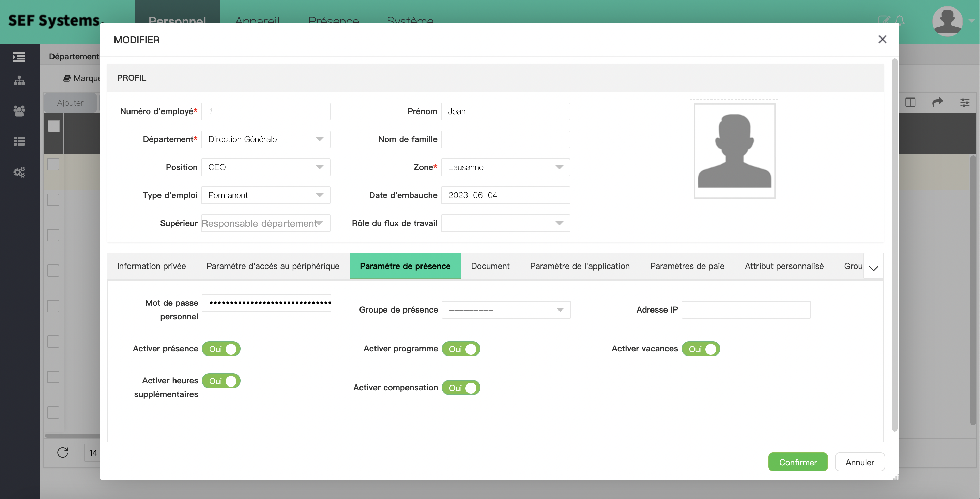
Task: Click the organization chart sidebar icon
Action: coord(19,81)
